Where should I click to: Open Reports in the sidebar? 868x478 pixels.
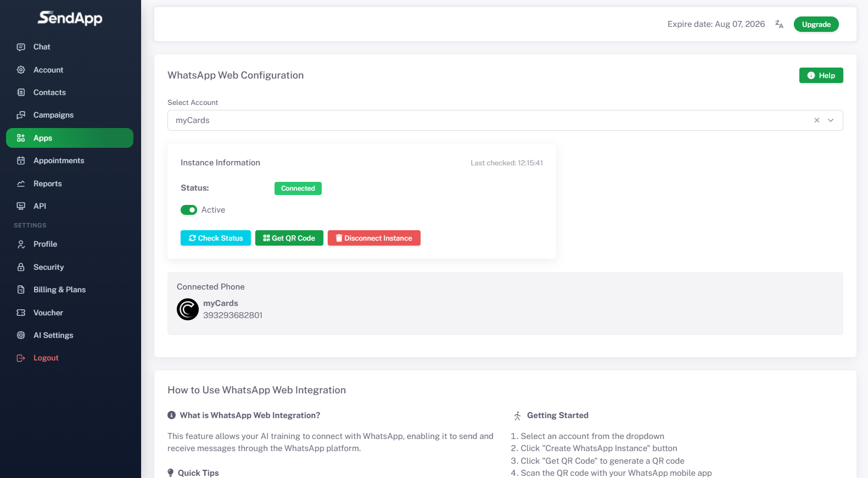(x=70, y=184)
